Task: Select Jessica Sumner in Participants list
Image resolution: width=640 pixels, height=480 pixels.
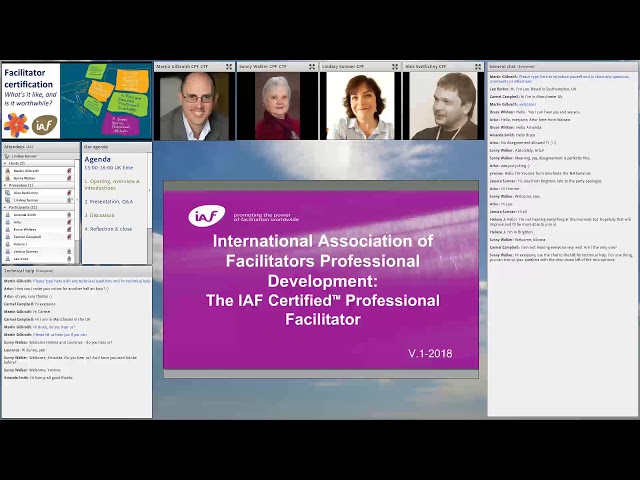Action: (x=38, y=251)
